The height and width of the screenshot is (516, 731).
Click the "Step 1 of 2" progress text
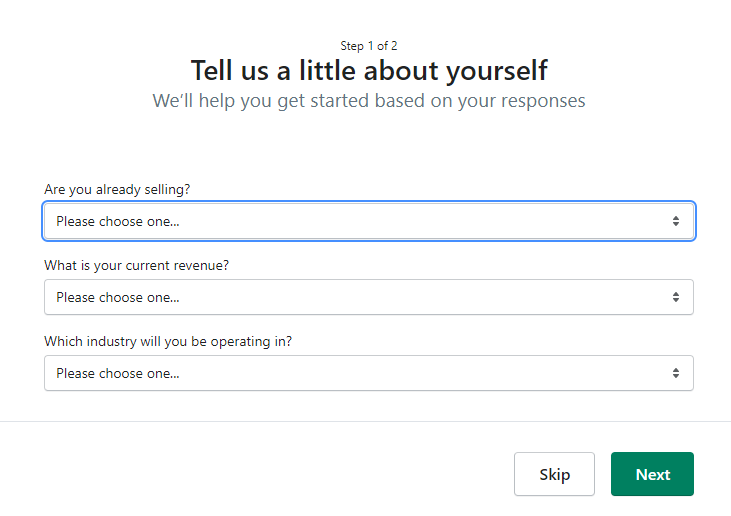(x=369, y=46)
